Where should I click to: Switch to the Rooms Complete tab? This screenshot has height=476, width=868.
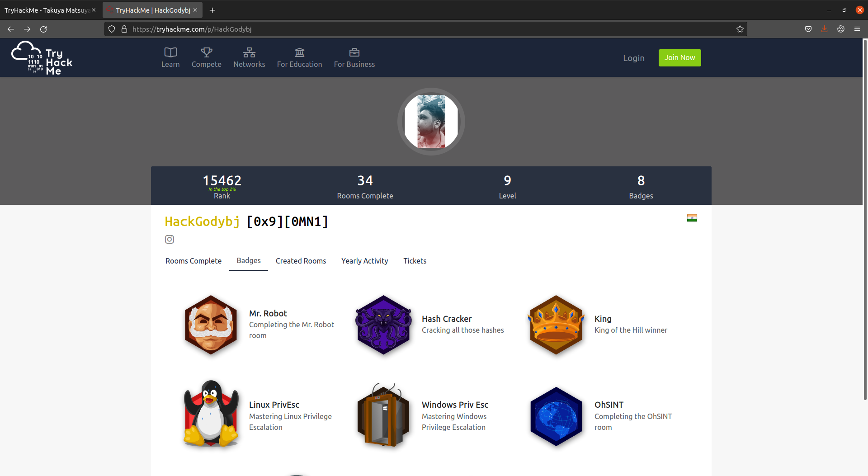click(x=193, y=261)
